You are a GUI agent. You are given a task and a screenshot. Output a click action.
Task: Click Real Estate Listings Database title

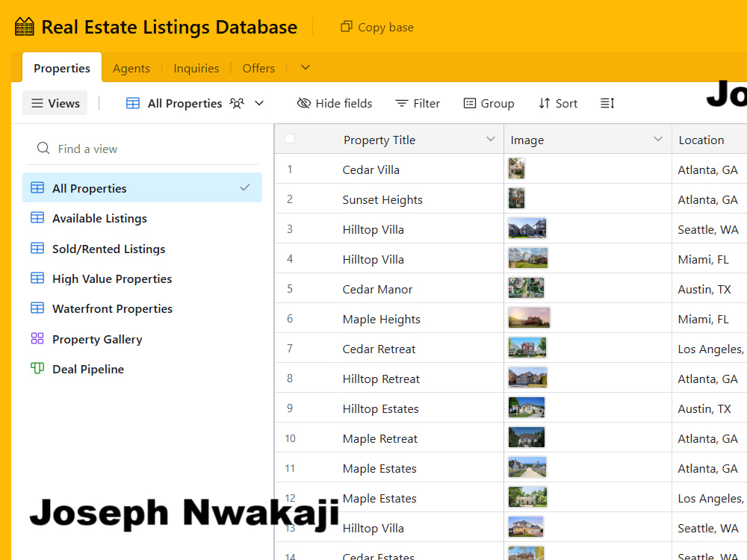click(x=170, y=27)
